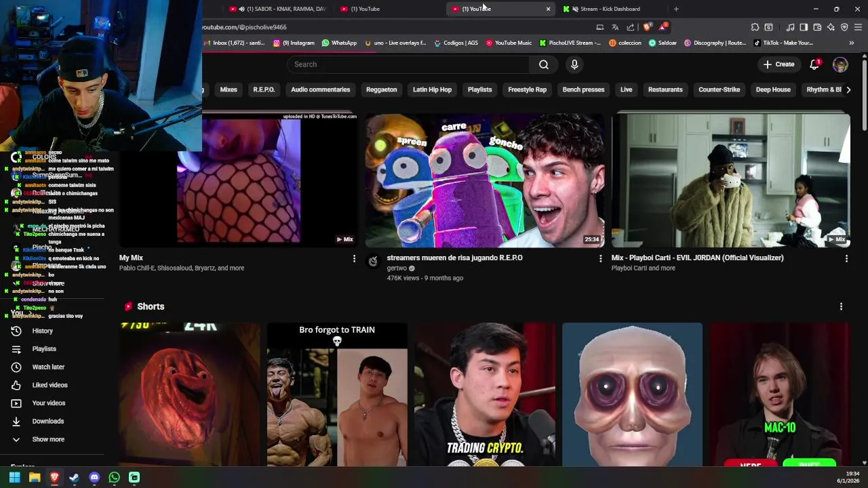Open the Brave VPN shield icon
Image resolution: width=868 pixels, height=488 pixels.
(844, 27)
